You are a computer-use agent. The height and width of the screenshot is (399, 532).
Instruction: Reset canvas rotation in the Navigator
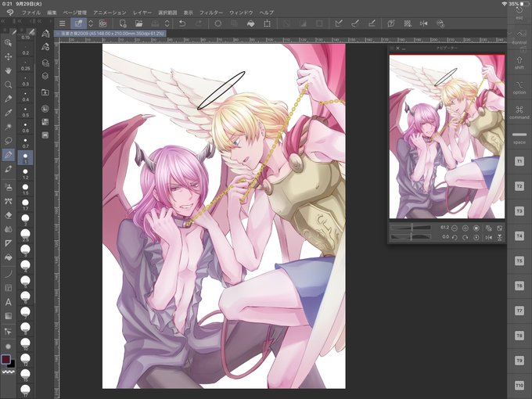pos(476,237)
